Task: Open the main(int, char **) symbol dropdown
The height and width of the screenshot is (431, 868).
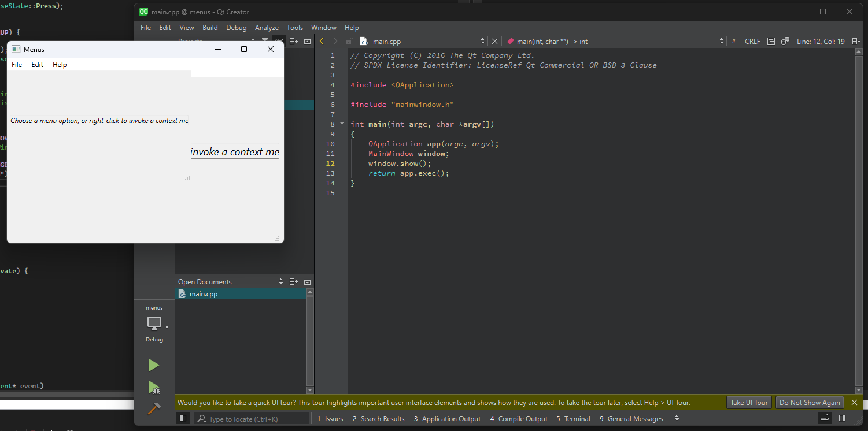Action: (x=721, y=41)
